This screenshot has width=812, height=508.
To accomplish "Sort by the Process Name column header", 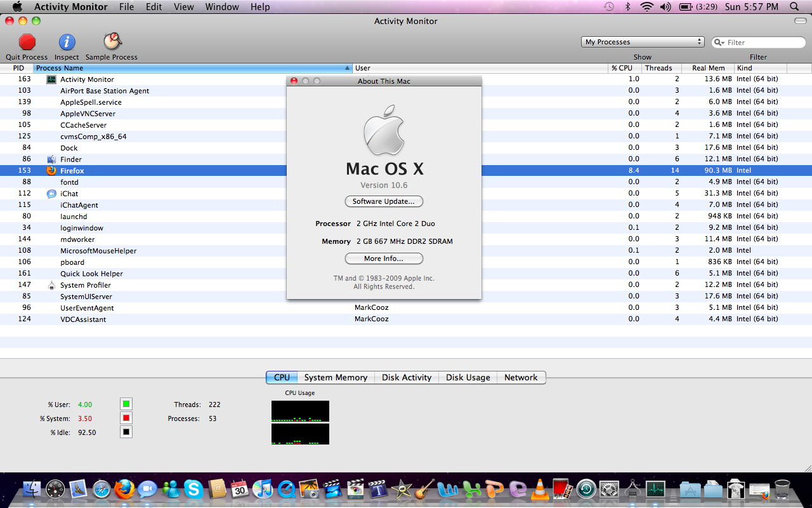I will 193,68.
